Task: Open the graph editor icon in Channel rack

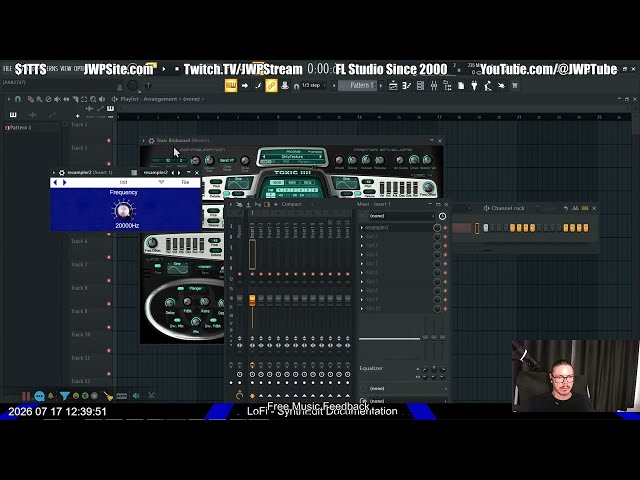Action: click(576, 208)
